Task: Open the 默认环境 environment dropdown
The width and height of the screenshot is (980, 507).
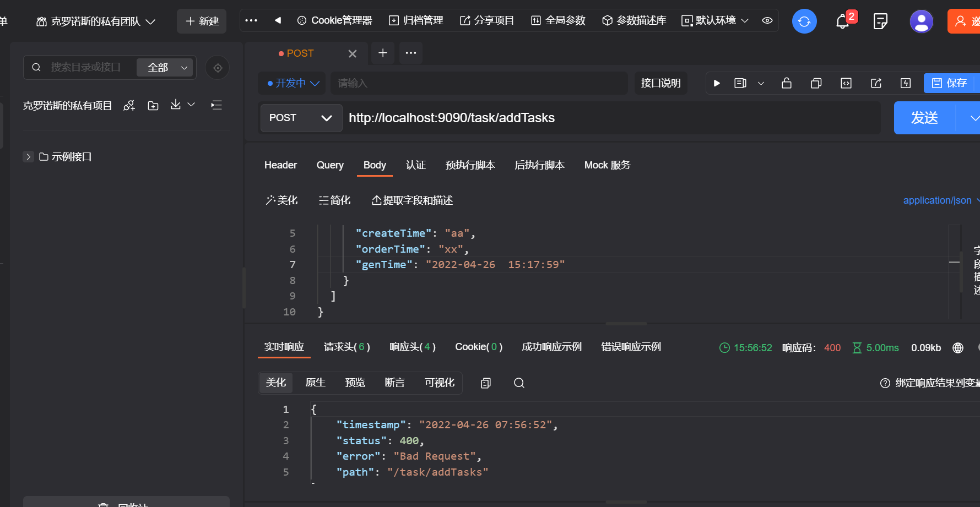Action: coord(714,21)
